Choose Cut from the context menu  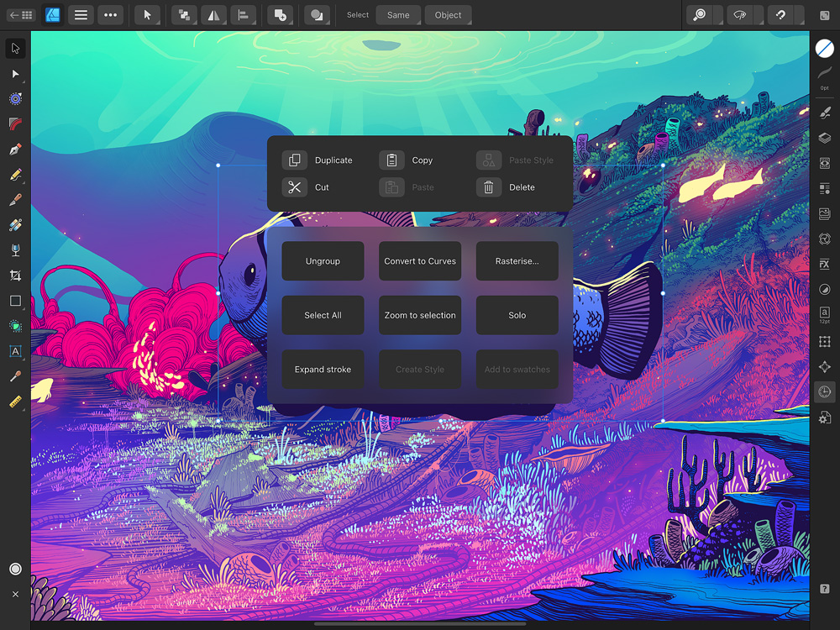pos(306,187)
